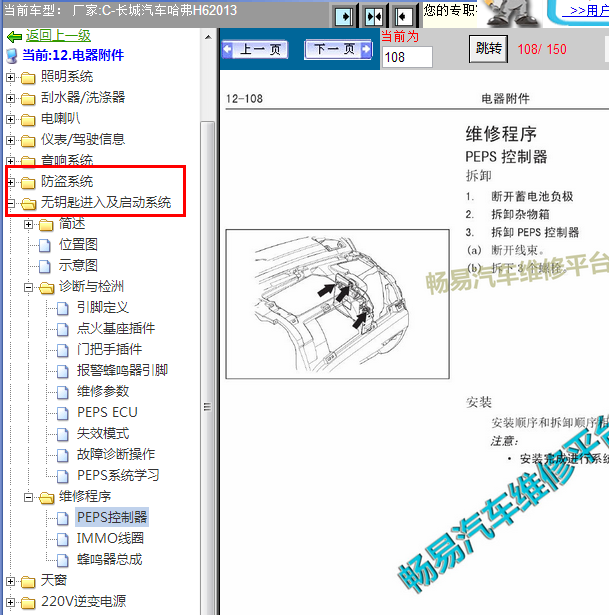Screen dimensions: 609x615
Task: Click the 220V逆变电源 folder icon
Action: tap(28, 602)
